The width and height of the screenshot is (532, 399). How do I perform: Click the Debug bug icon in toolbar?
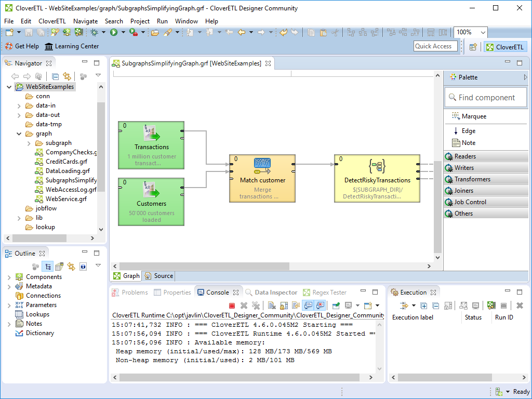[x=94, y=32]
